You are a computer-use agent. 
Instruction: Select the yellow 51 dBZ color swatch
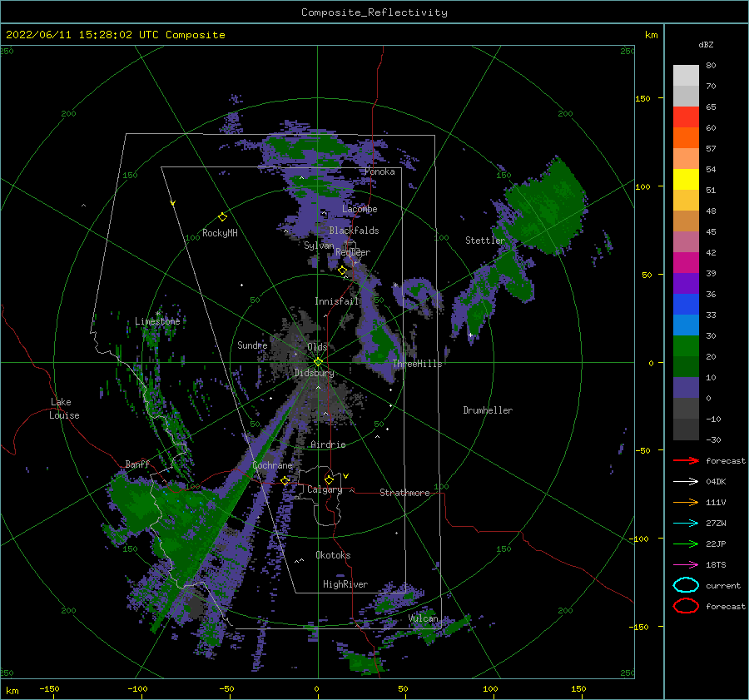[686, 180]
